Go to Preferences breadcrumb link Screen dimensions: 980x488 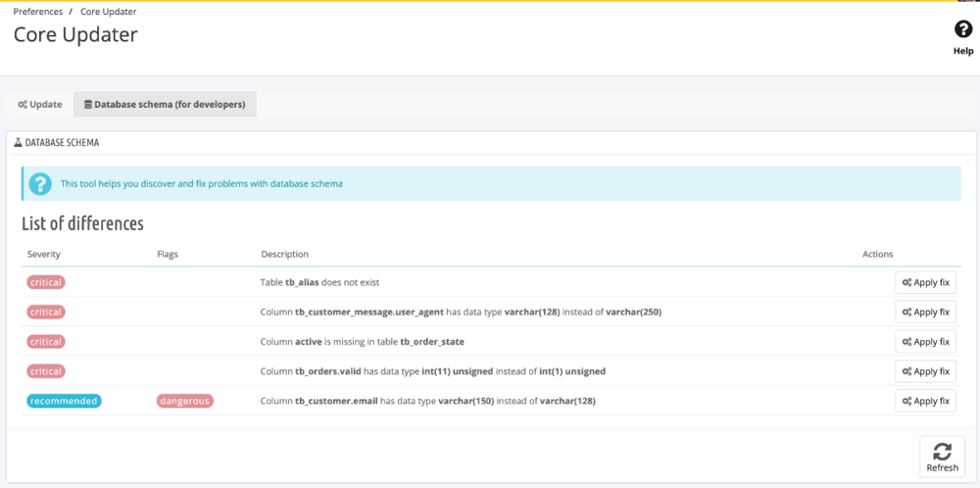coord(38,12)
